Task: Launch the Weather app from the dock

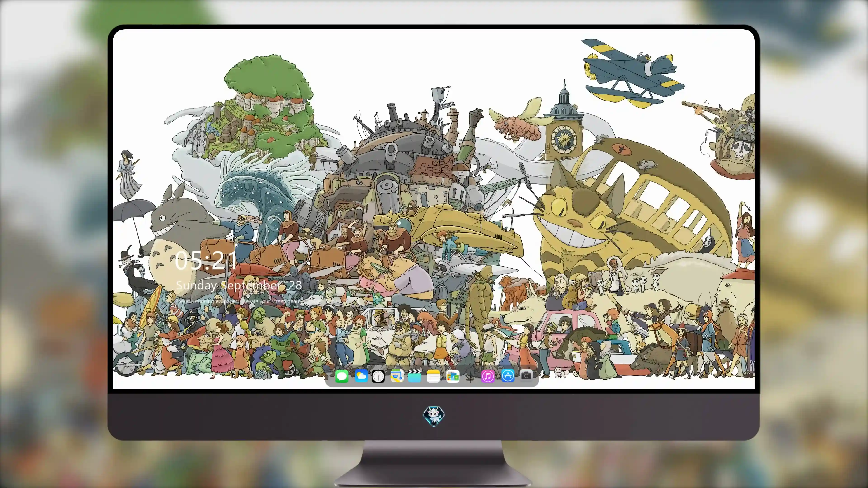Action: click(x=361, y=376)
